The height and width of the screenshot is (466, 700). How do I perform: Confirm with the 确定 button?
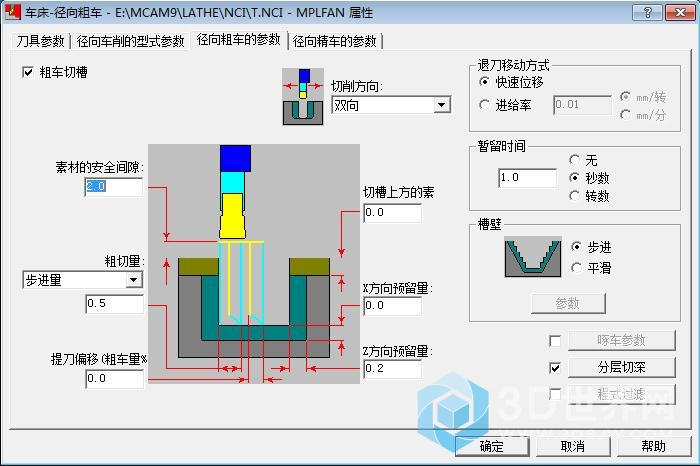492,446
